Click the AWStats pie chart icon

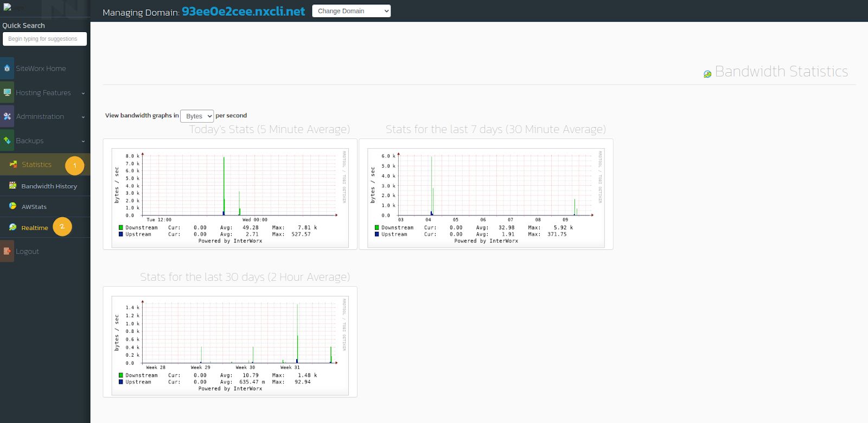pos(12,206)
